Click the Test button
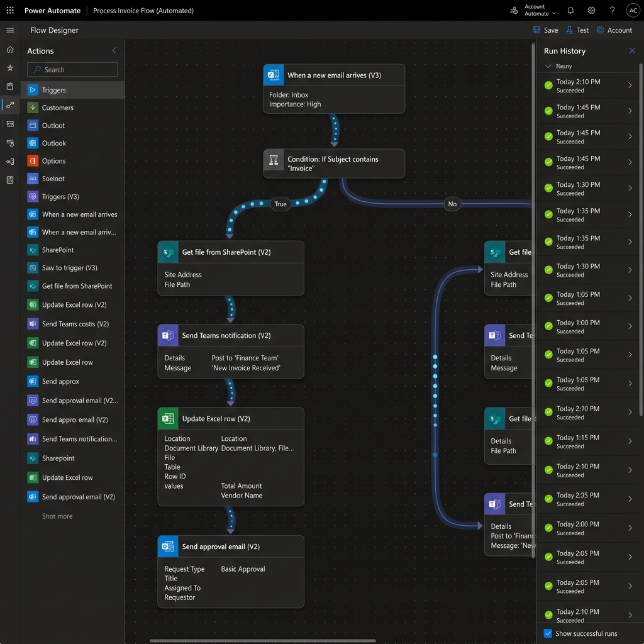 (x=577, y=30)
